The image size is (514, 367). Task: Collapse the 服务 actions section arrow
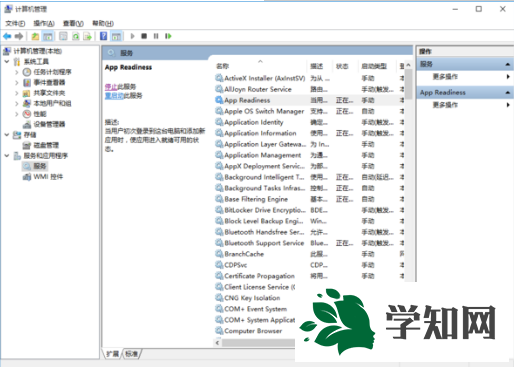click(x=507, y=64)
